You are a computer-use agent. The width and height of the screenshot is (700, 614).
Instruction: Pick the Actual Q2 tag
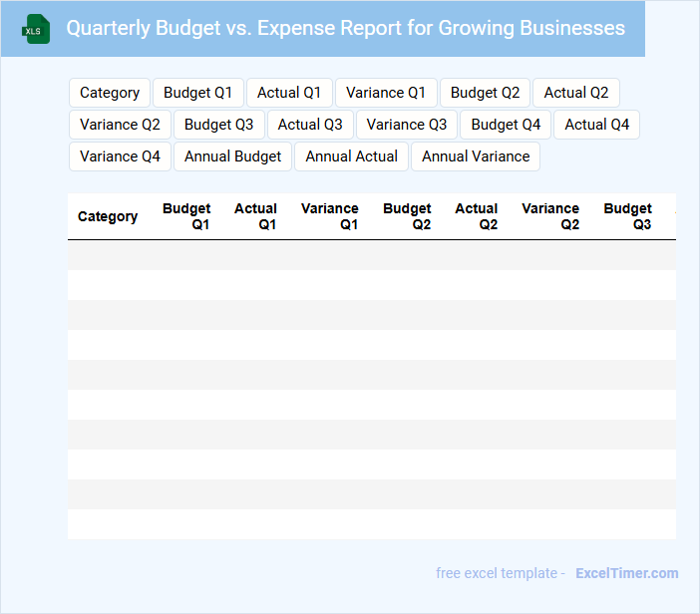(576, 93)
